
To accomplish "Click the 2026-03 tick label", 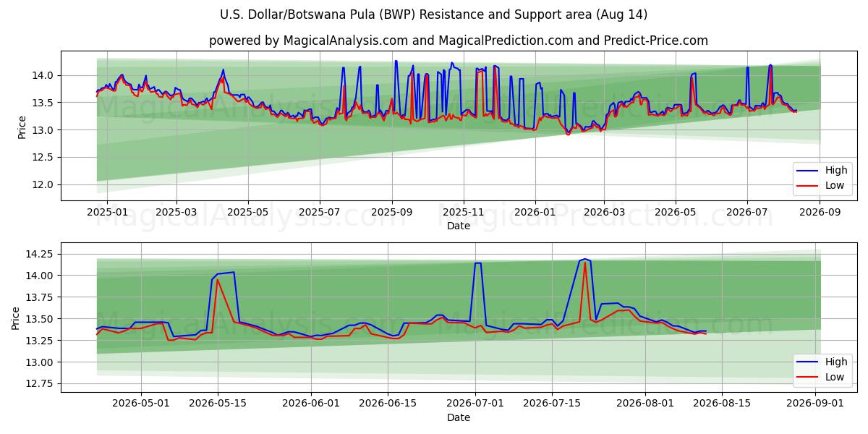I will coord(604,213).
